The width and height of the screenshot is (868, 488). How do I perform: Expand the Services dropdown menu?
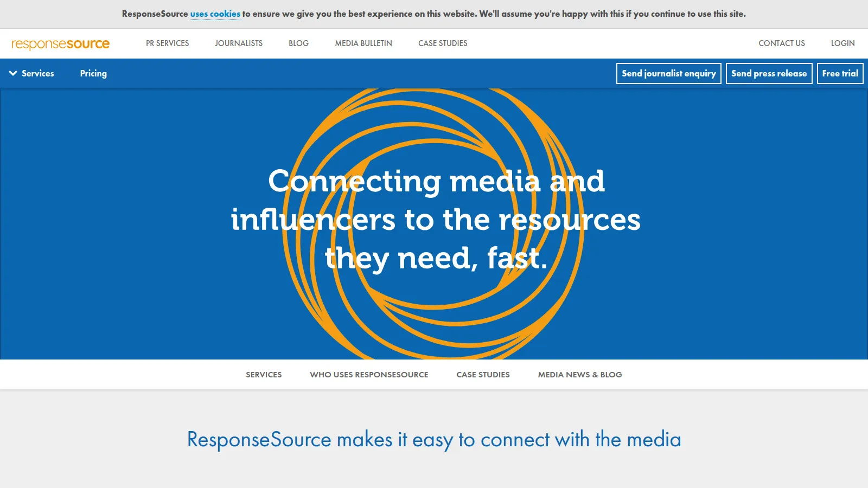coord(37,73)
